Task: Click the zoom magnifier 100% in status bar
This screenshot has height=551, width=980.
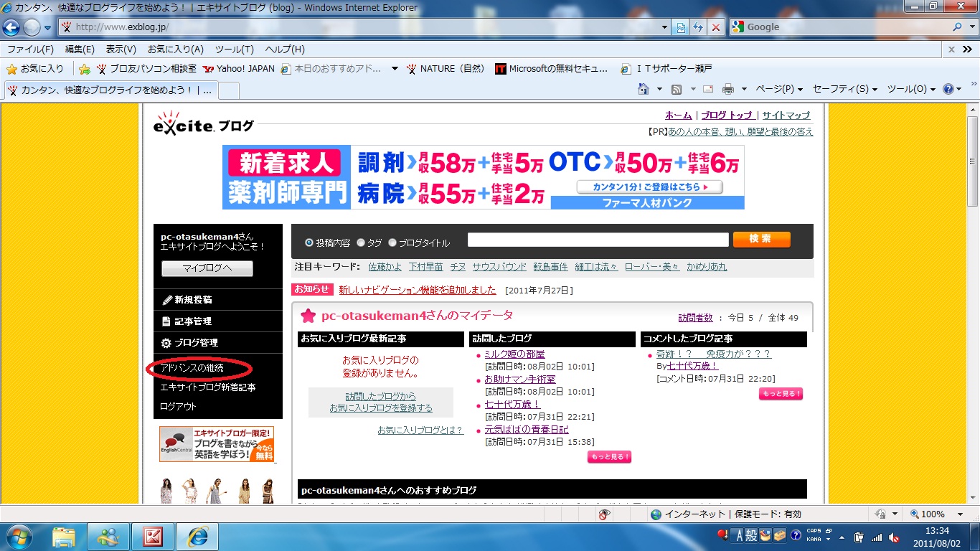Action: tap(928, 514)
